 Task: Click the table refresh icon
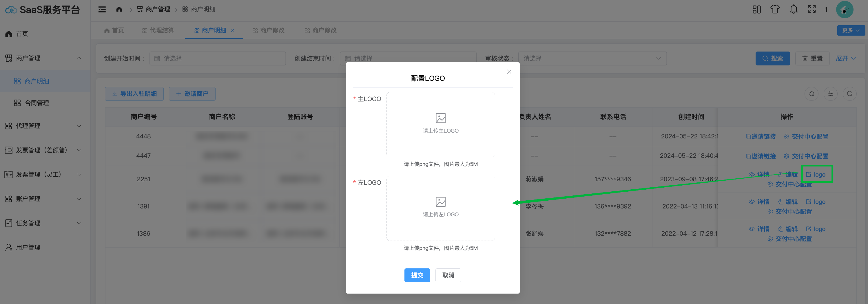coord(812,94)
